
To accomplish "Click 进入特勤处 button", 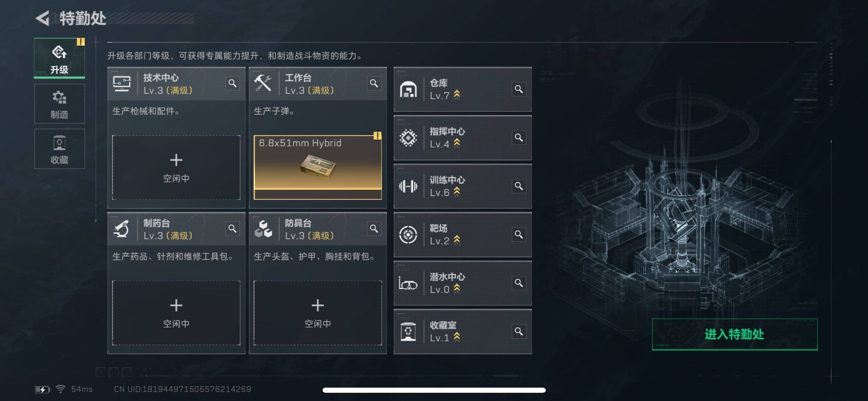I will [735, 334].
